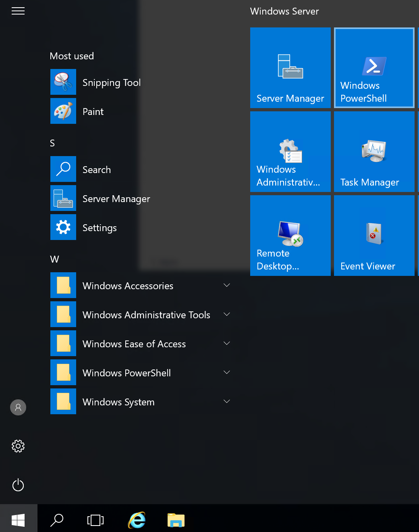Open Settings from the apps list

pyautogui.click(x=100, y=227)
